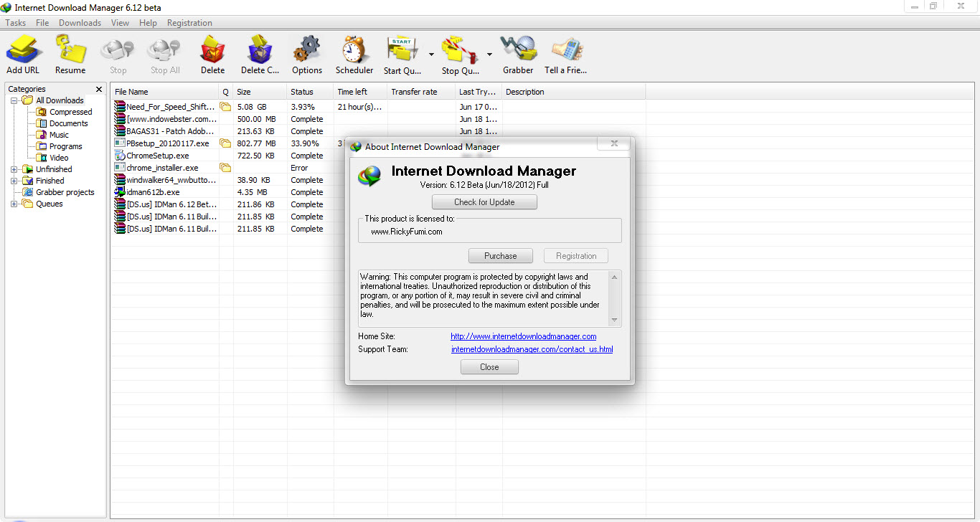Viewport: 980px width, 522px height.
Task: Click queue icon on chrome_installer.exe row
Action: click(x=225, y=168)
